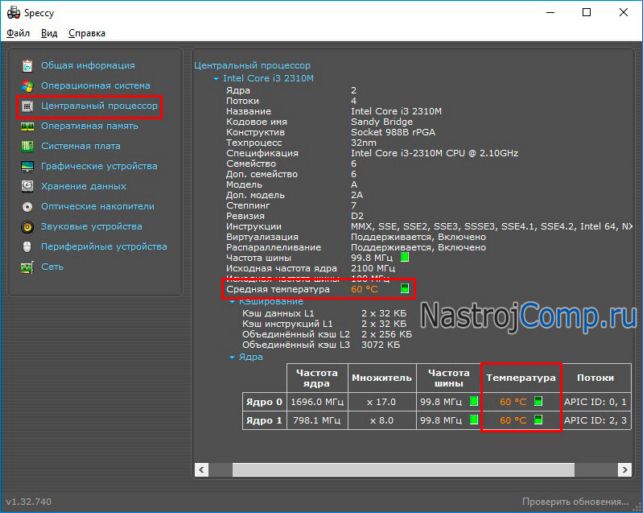The image size is (643, 513).
Task: Click the Ядро 1 row label
Action: coord(264,420)
